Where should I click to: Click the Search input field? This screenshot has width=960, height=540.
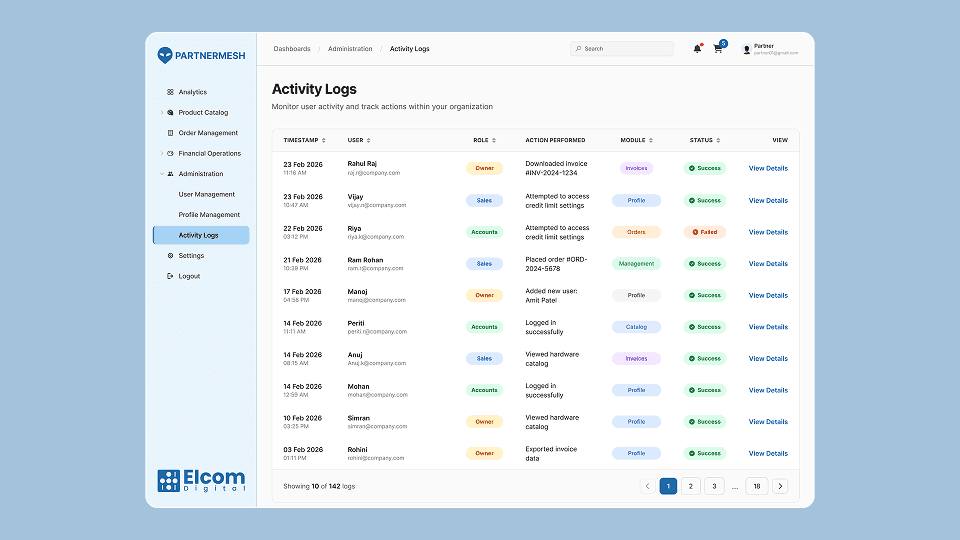(625, 49)
